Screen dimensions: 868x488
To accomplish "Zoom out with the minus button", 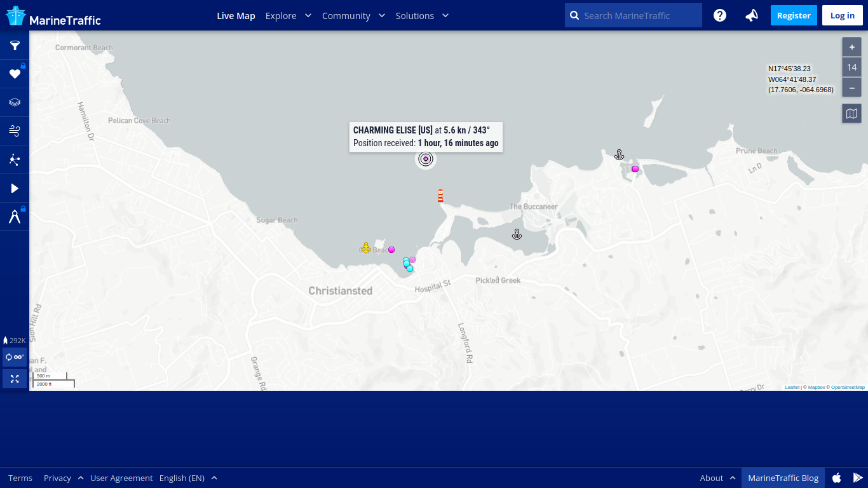I will click(851, 88).
